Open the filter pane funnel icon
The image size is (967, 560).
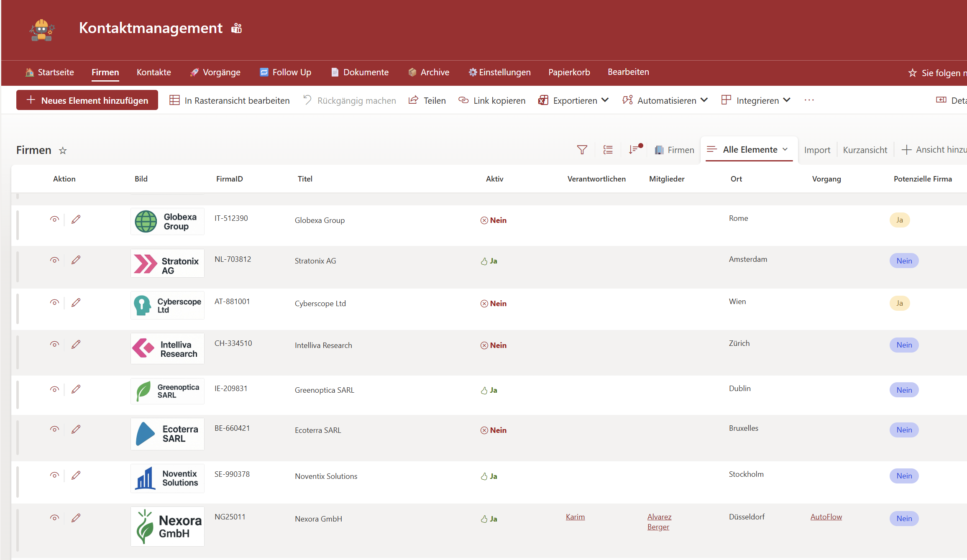point(582,150)
